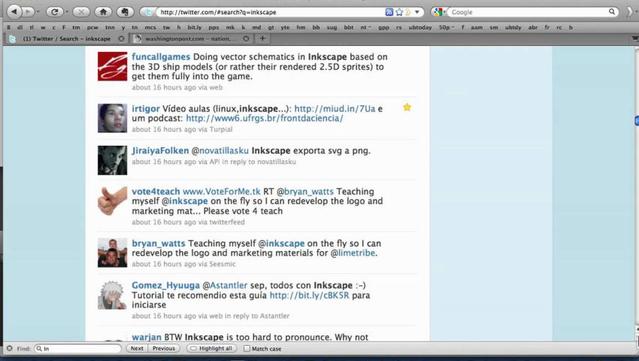
Task: Open the nt bookmark folder
Action: point(366,28)
